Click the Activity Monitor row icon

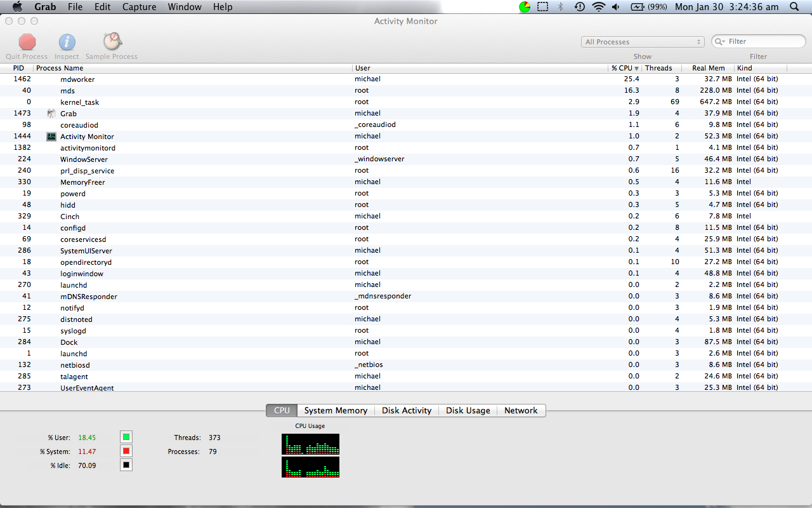tap(51, 137)
